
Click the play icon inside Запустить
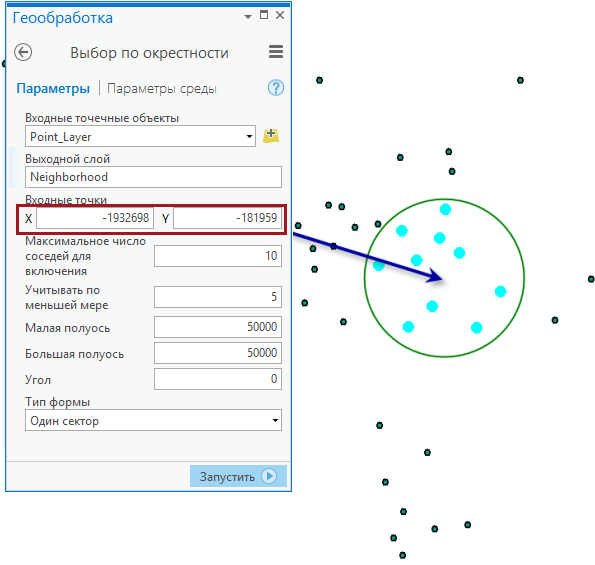pyautogui.click(x=269, y=476)
